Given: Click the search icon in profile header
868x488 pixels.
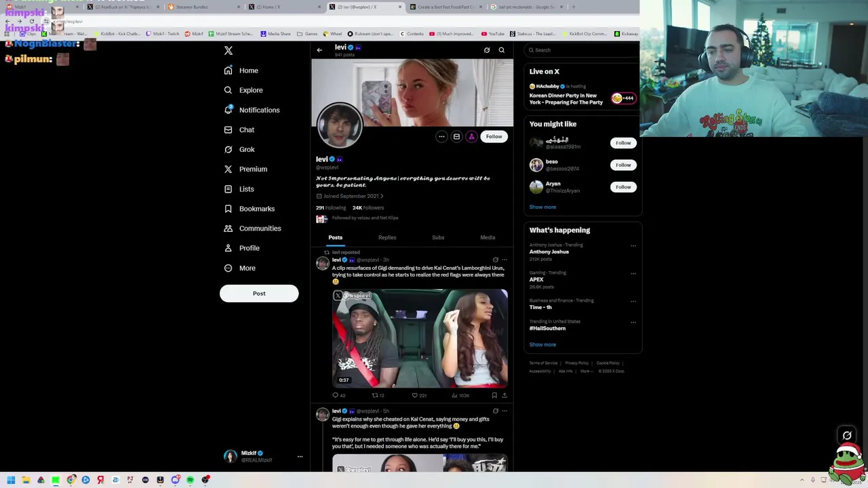Looking at the screenshot, I should tap(502, 50).
